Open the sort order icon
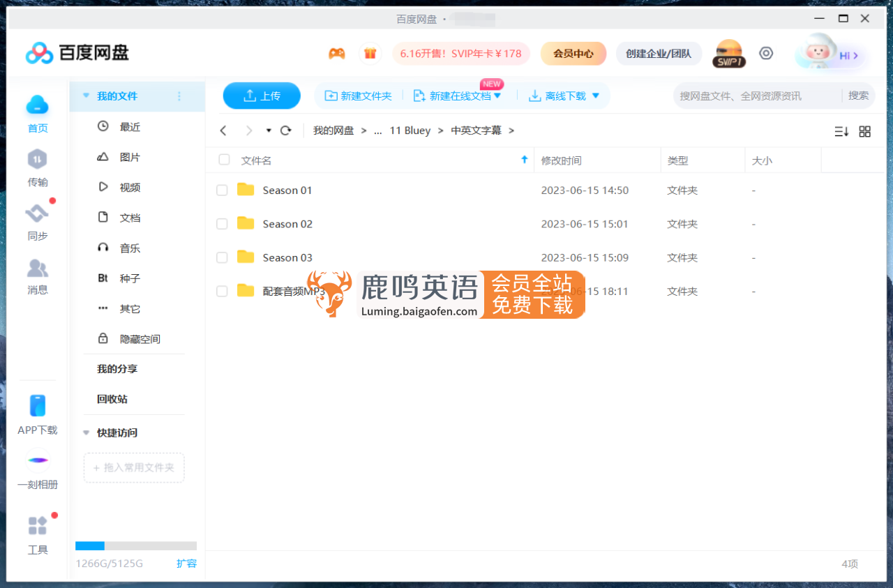 coord(841,131)
